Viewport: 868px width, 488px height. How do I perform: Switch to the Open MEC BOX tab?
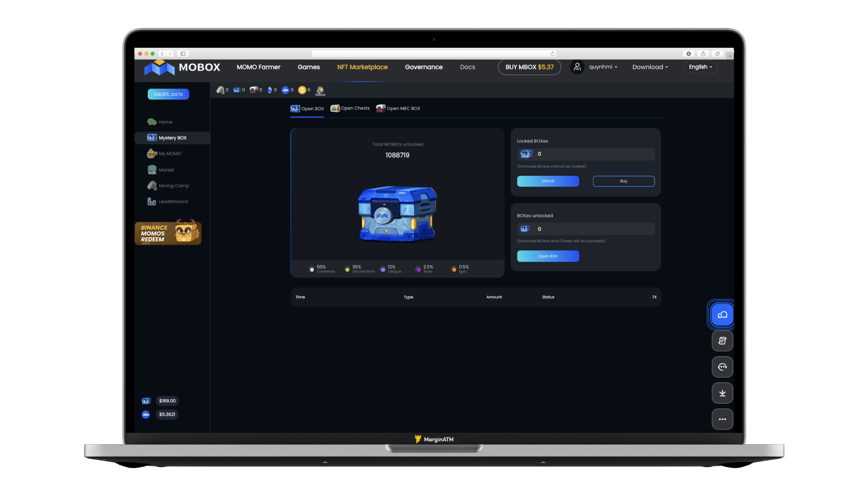[398, 108]
